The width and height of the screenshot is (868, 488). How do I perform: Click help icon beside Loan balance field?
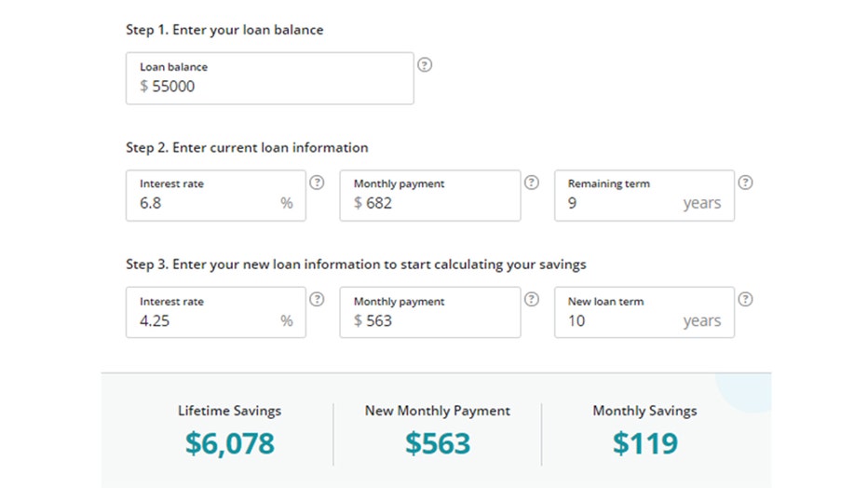pyautogui.click(x=425, y=65)
